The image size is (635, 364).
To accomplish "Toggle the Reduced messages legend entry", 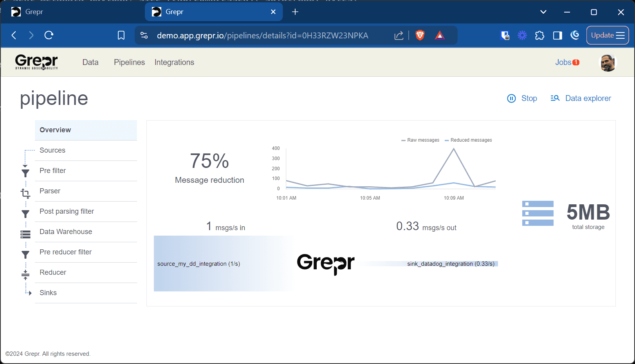I will pos(468,140).
